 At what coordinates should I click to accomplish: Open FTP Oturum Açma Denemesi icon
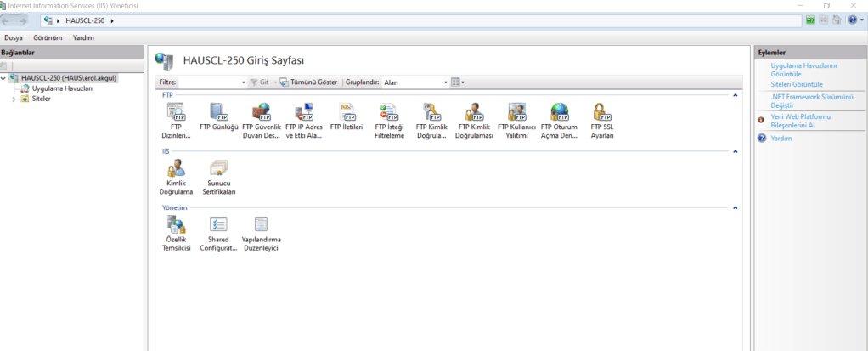(559, 113)
